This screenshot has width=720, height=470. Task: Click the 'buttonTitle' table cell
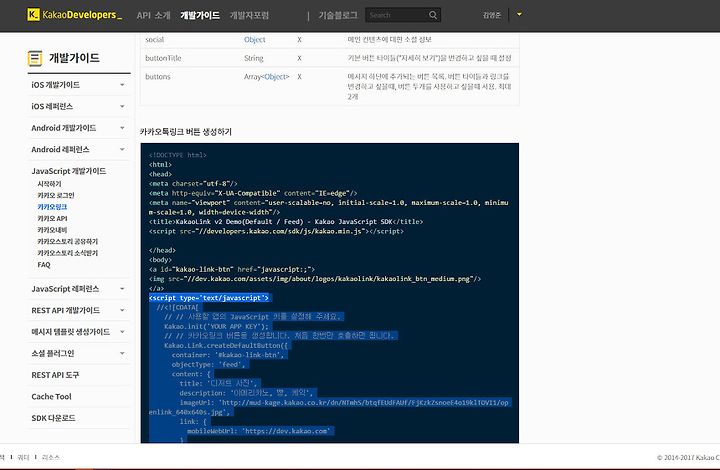click(x=163, y=58)
